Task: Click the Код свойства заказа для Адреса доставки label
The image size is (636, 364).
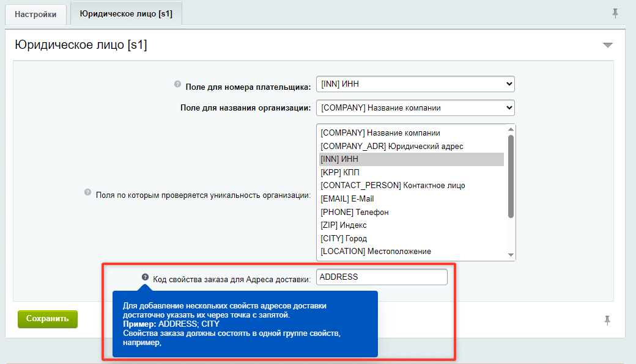Action: 232,279
